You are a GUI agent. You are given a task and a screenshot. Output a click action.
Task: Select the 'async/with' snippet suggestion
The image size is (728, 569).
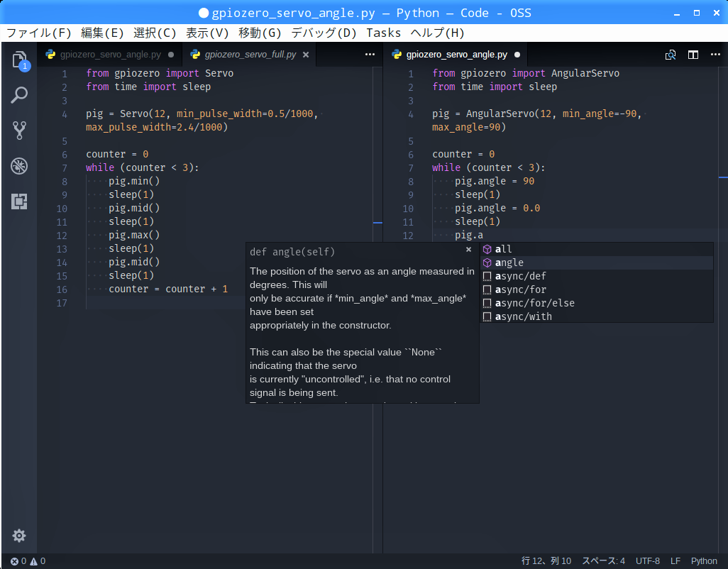click(597, 316)
